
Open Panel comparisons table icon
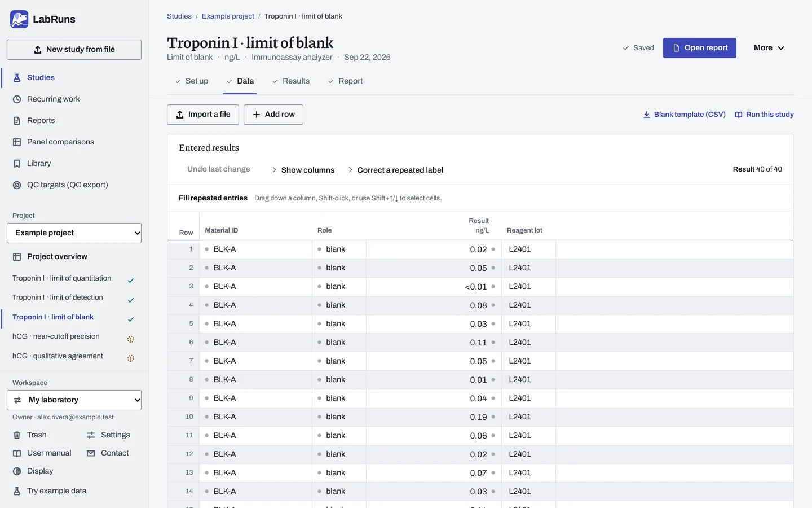(x=17, y=142)
